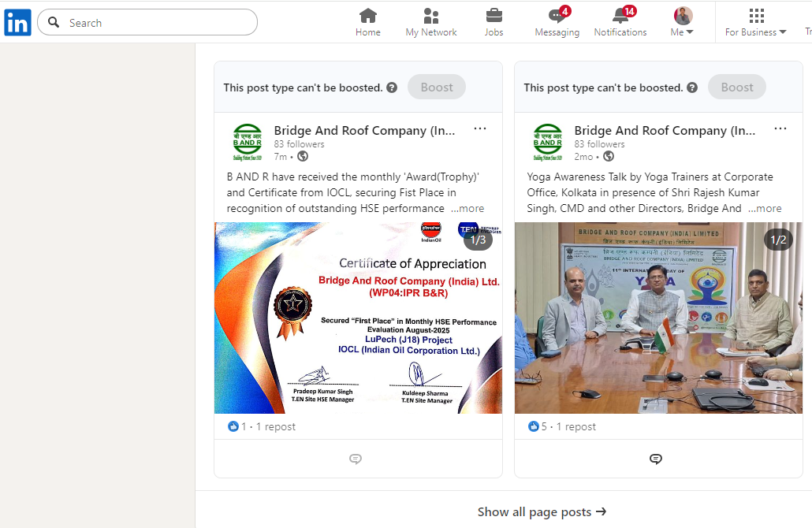Click like reaction icon on award post
Image resolution: width=812 pixels, height=528 pixels.
point(233,426)
